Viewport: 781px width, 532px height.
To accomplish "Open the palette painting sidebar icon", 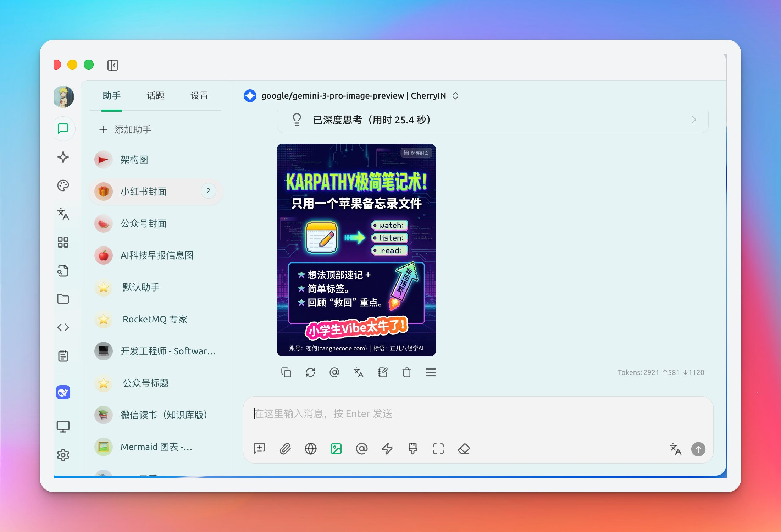I will click(x=63, y=185).
